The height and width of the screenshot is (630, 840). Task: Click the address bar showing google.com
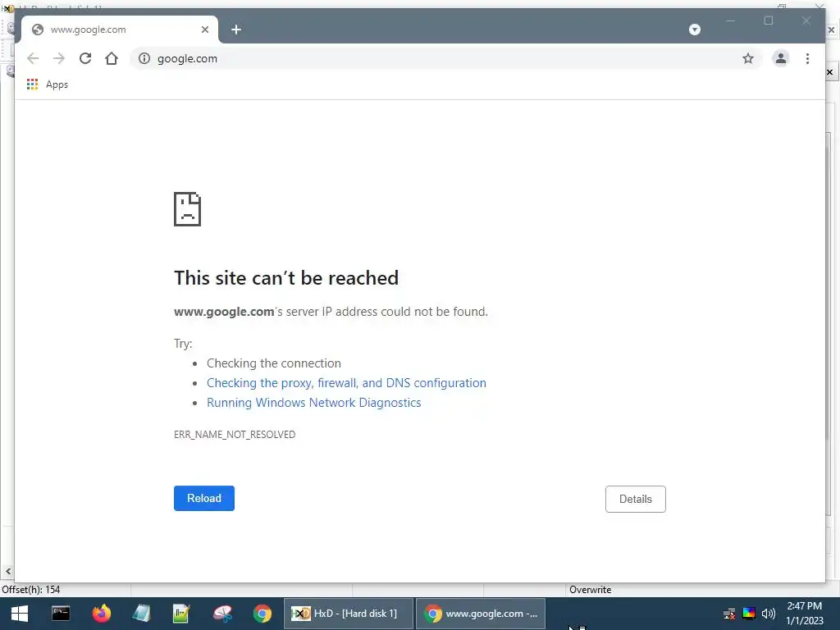[447, 58]
